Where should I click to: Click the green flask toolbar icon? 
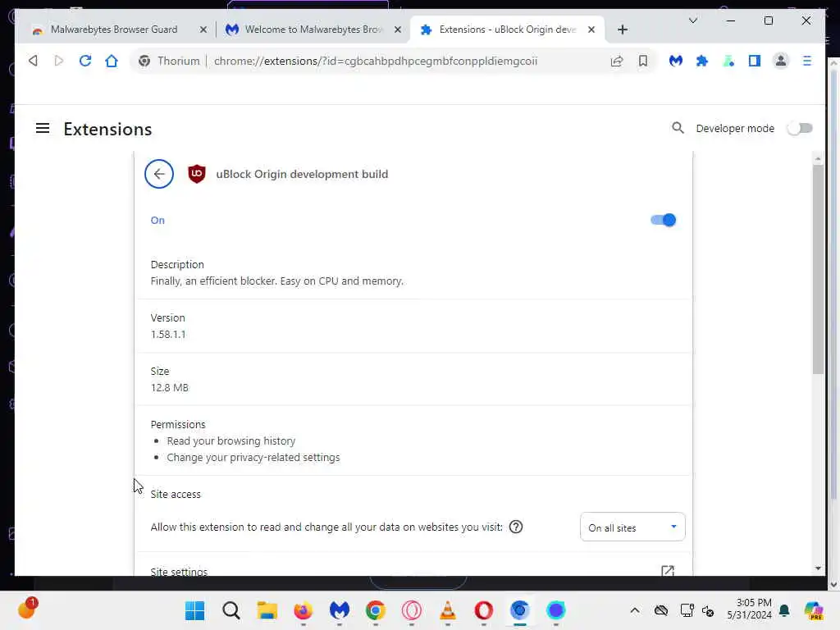click(728, 61)
